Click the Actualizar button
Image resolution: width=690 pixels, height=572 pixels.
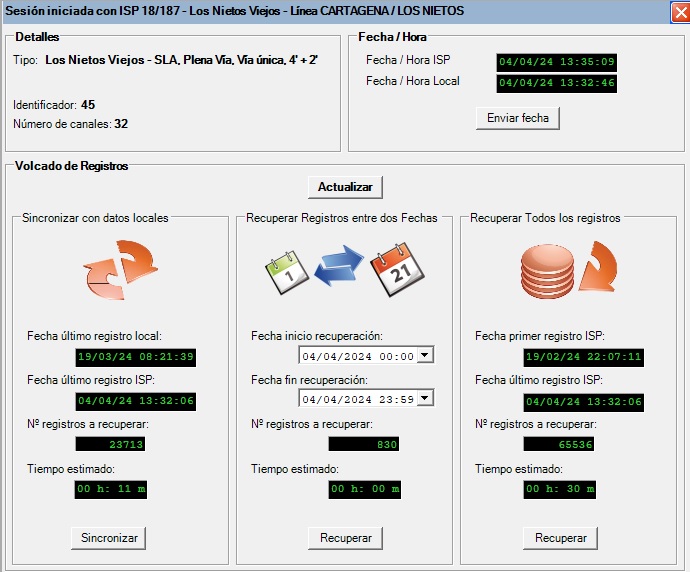pos(345,187)
